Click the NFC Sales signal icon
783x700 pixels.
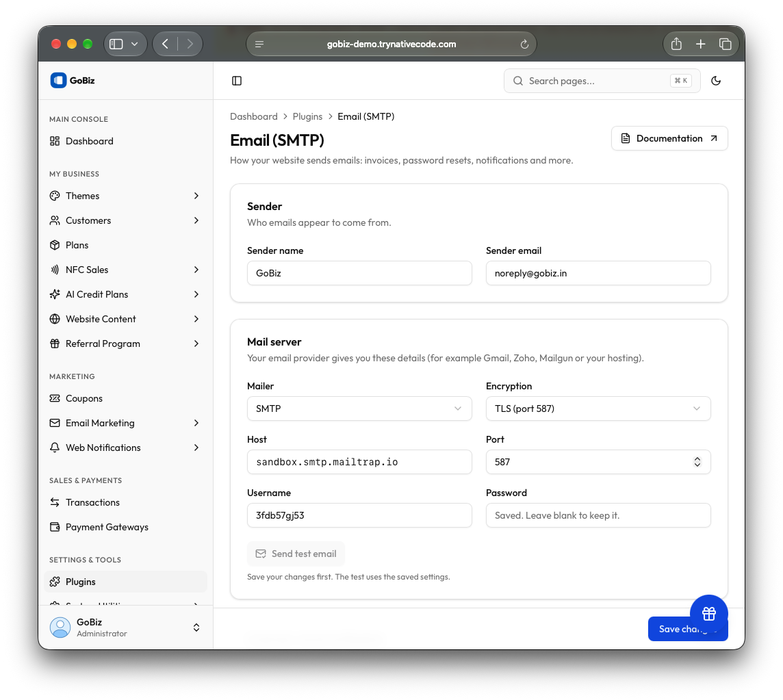(55, 270)
